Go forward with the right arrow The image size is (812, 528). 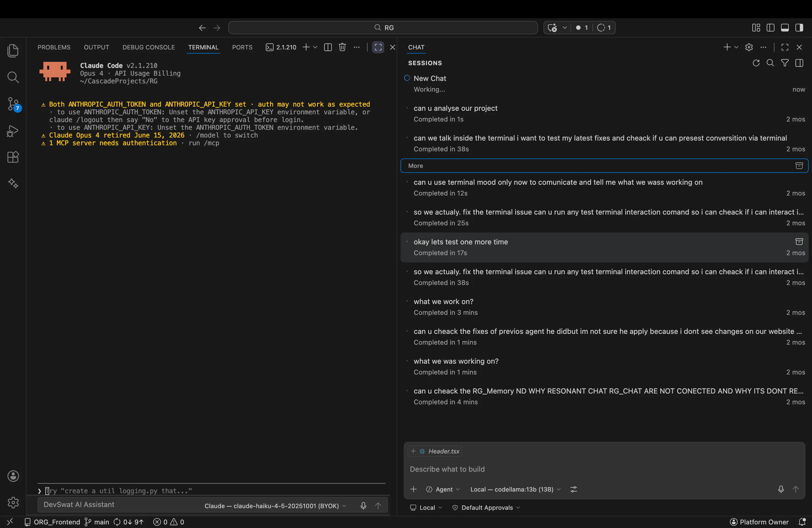(x=217, y=28)
